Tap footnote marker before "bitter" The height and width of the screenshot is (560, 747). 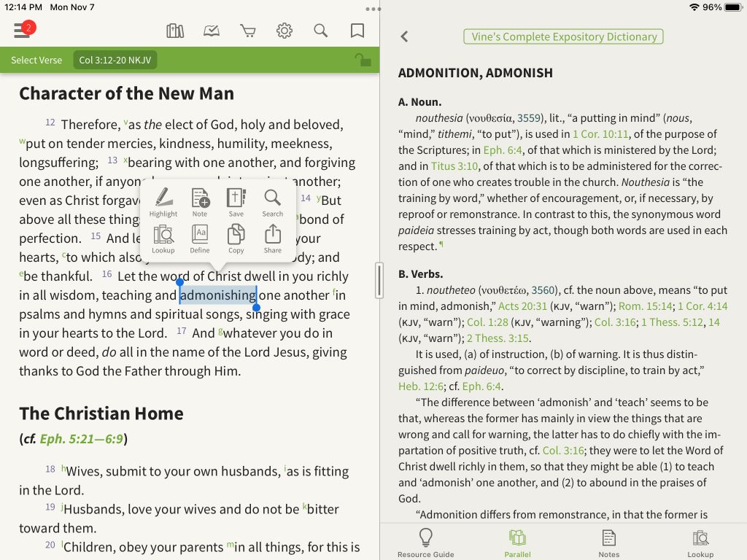304,506
